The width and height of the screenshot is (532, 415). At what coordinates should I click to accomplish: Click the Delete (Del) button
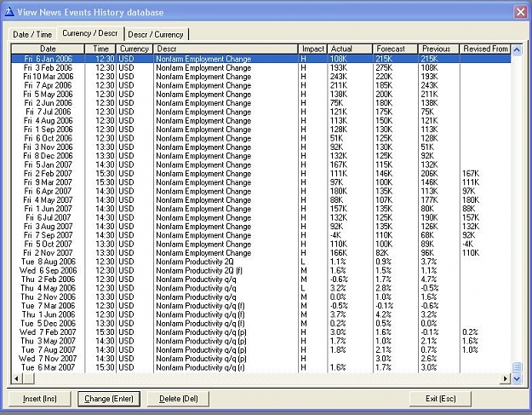(179, 399)
